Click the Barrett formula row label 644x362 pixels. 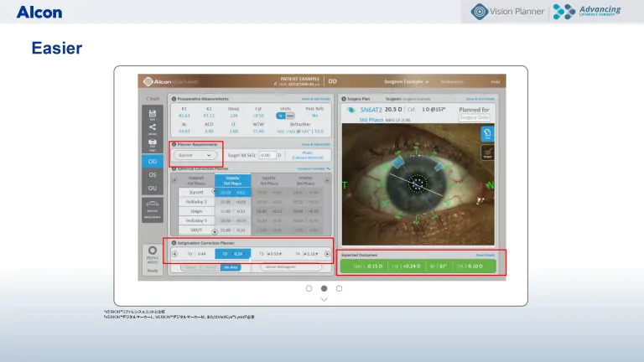coord(196,192)
